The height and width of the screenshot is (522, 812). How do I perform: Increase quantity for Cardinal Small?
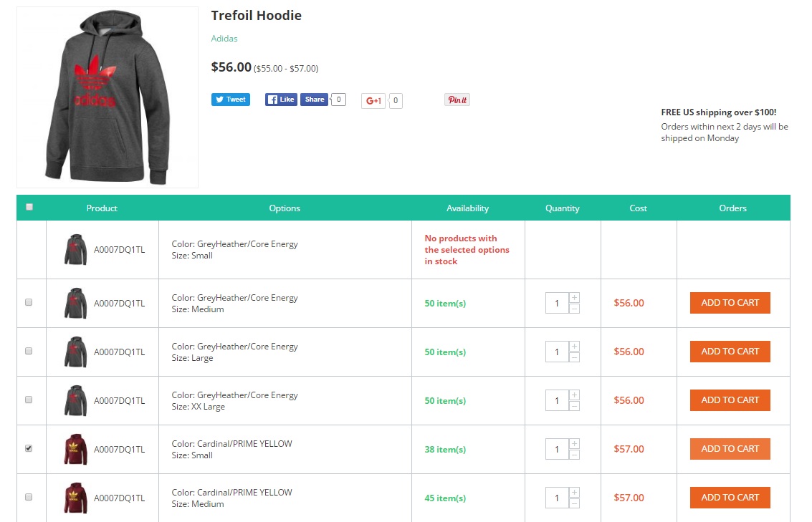[574, 443]
